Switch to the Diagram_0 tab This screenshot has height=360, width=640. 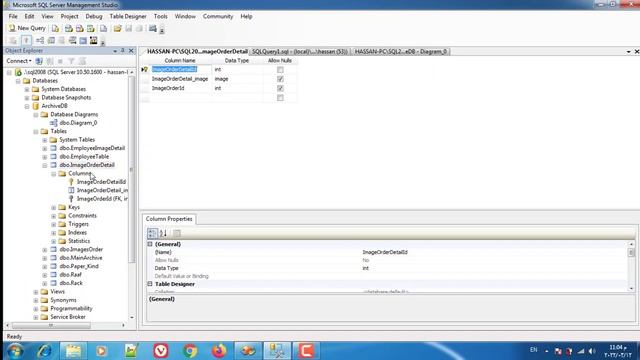401,51
